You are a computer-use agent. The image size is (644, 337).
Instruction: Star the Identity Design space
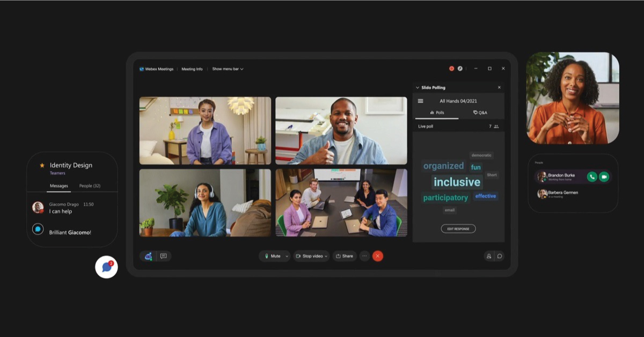pyautogui.click(x=42, y=165)
